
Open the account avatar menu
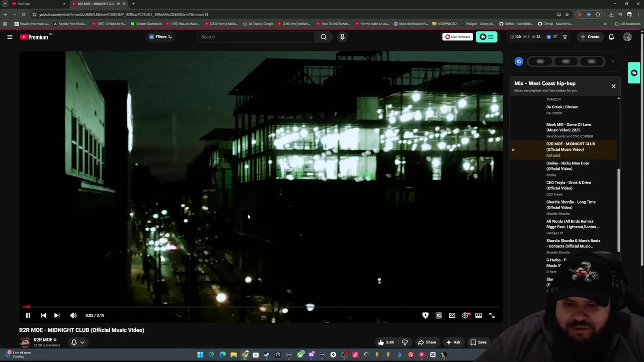pyautogui.click(x=627, y=37)
